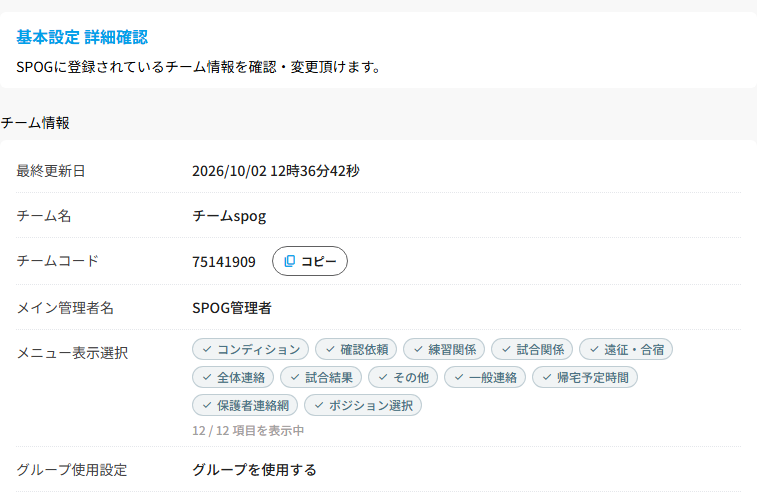The height and width of the screenshot is (500, 757).
Task: Toggle the 保護者連絡網 menu chip
Action: click(245, 405)
